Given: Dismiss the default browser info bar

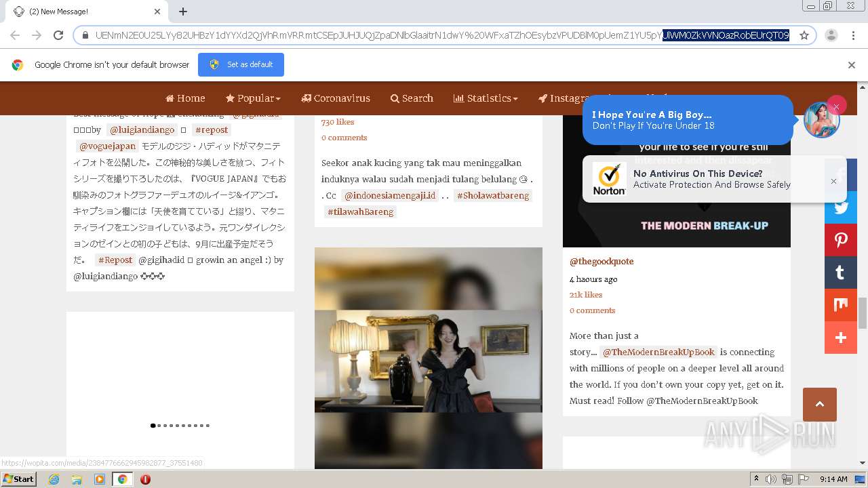Looking at the screenshot, I should tap(852, 65).
